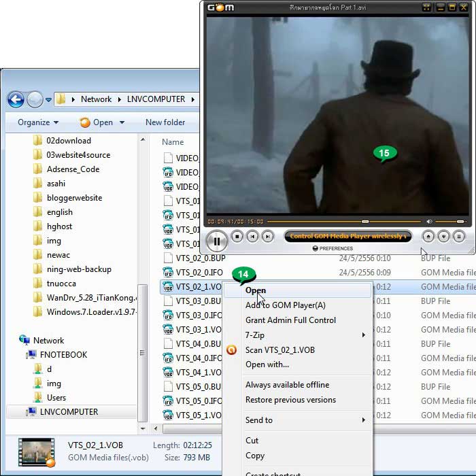Screen dimensions: 476x476
Task: Click Network in the address bar
Action: [97, 99]
